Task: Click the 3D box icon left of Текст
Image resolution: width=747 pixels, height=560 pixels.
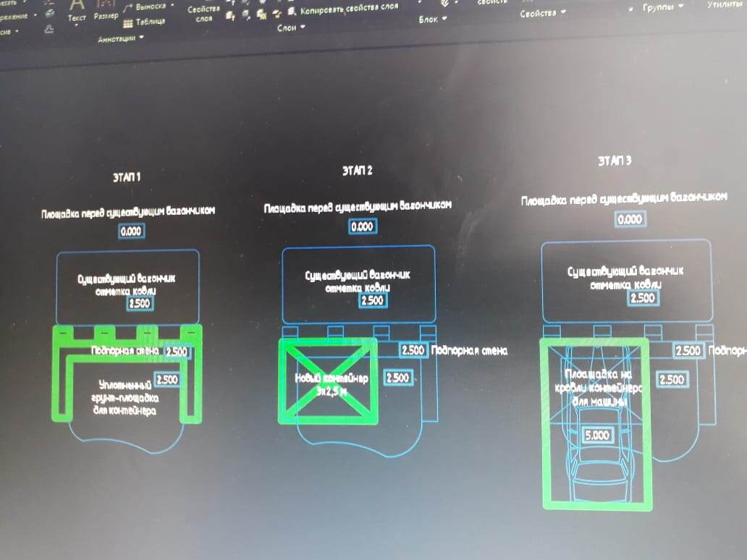Action: (50, 13)
